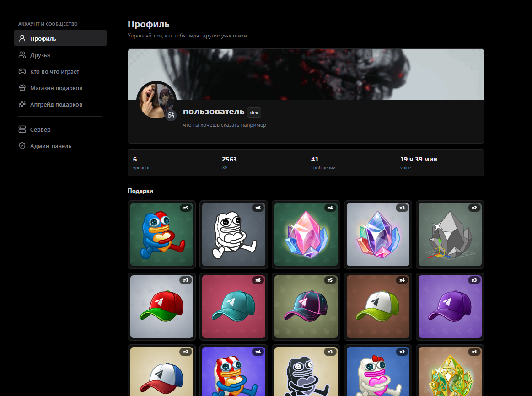Open the white-blue-red cap gift #2
This screenshot has width=532, height=396.
point(161,370)
